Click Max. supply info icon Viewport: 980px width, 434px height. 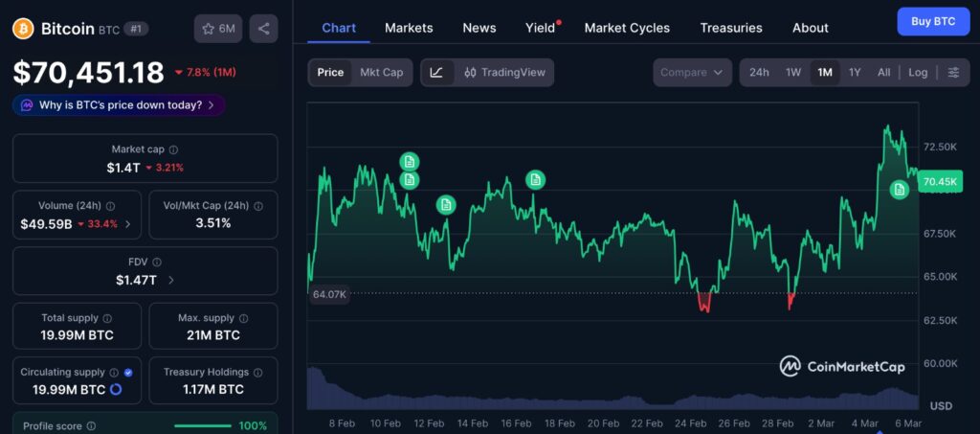pyautogui.click(x=244, y=318)
